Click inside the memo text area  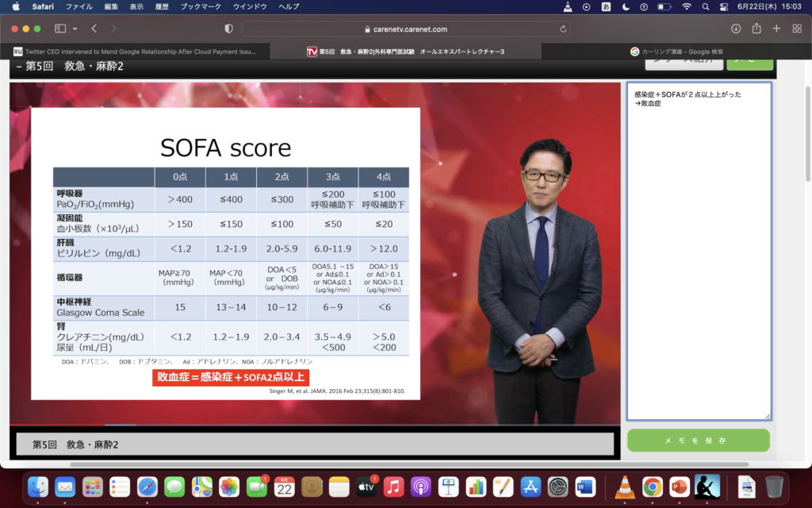pyautogui.click(x=698, y=254)
